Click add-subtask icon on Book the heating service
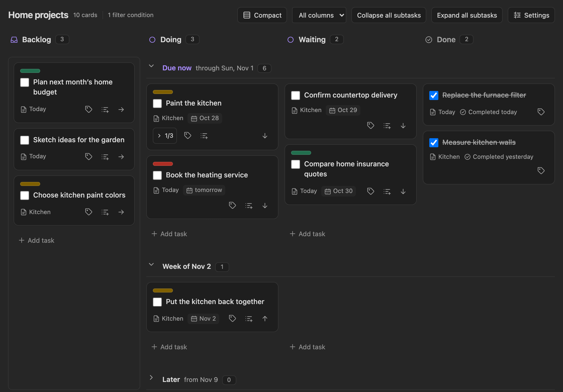The width and height of the screenshot is (563, 392). tap(249, 206)
